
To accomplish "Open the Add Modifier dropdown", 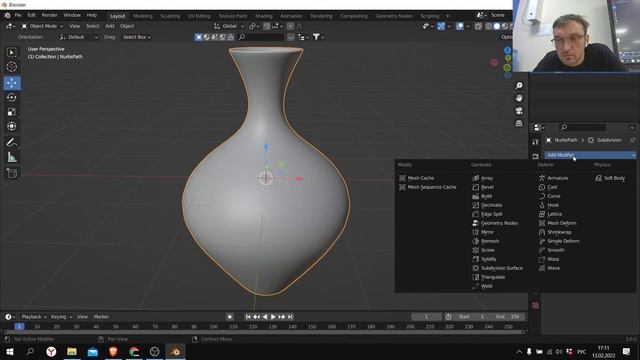I will (x=590, y=155).
